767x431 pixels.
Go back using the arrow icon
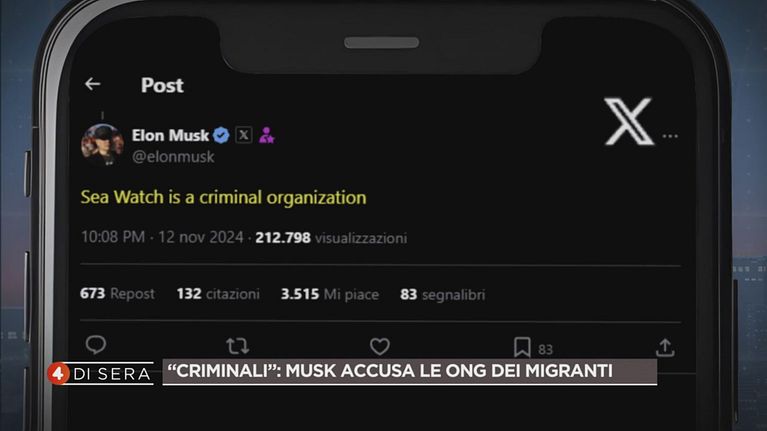[93, 85]
